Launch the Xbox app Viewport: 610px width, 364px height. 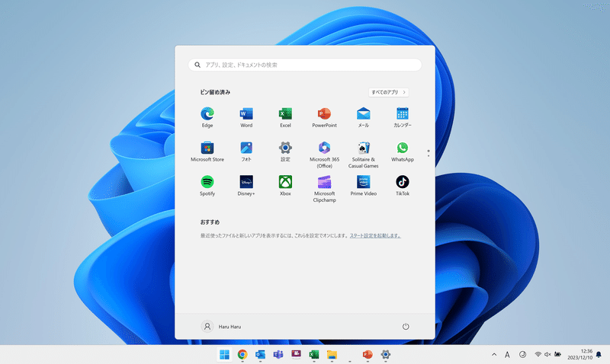285,186
